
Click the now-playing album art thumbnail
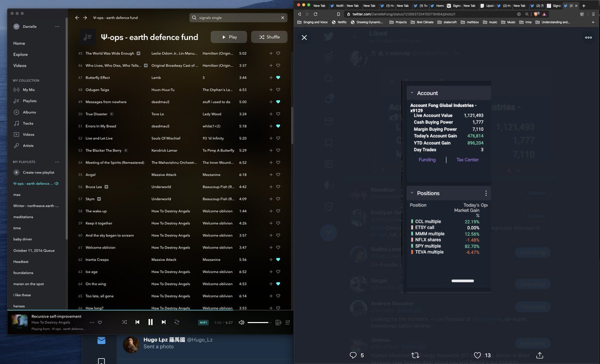point(19,322)
